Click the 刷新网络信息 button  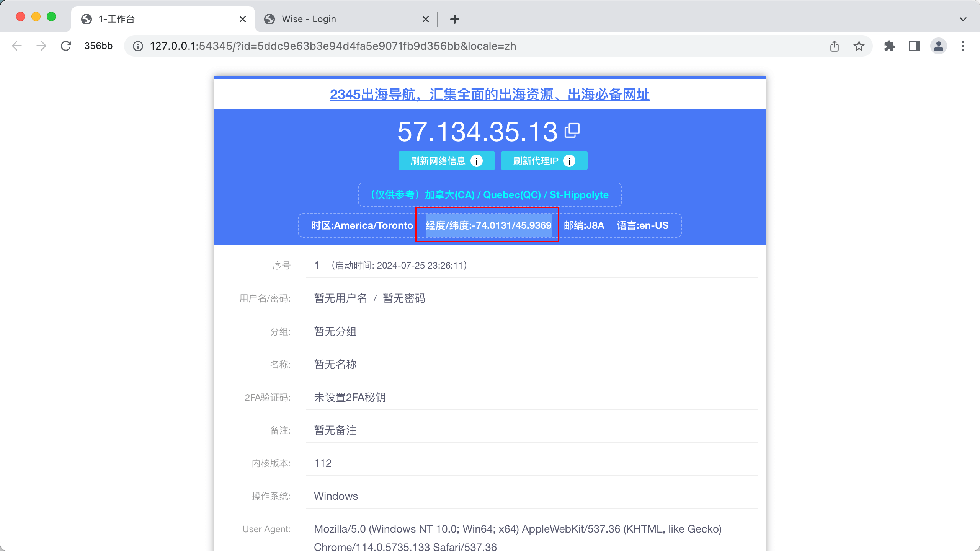click(438, 161)
